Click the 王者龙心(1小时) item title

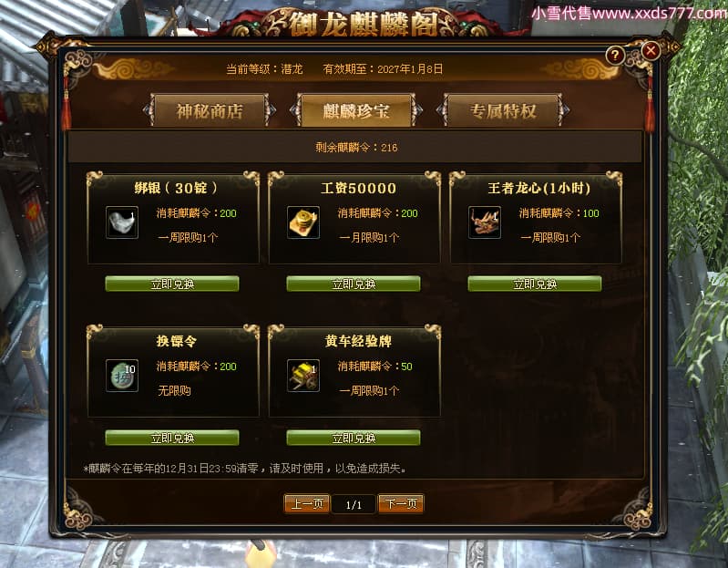tap(539, 188)
